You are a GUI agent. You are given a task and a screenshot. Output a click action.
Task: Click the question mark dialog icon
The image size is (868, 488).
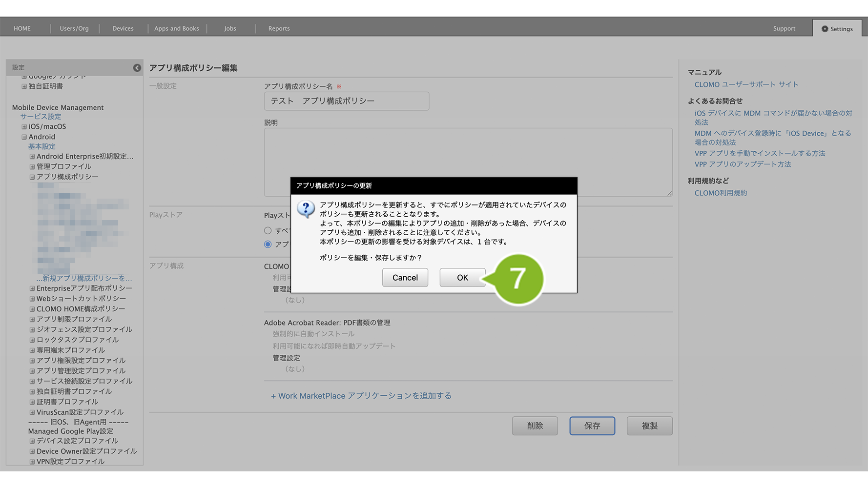point(306,209)
